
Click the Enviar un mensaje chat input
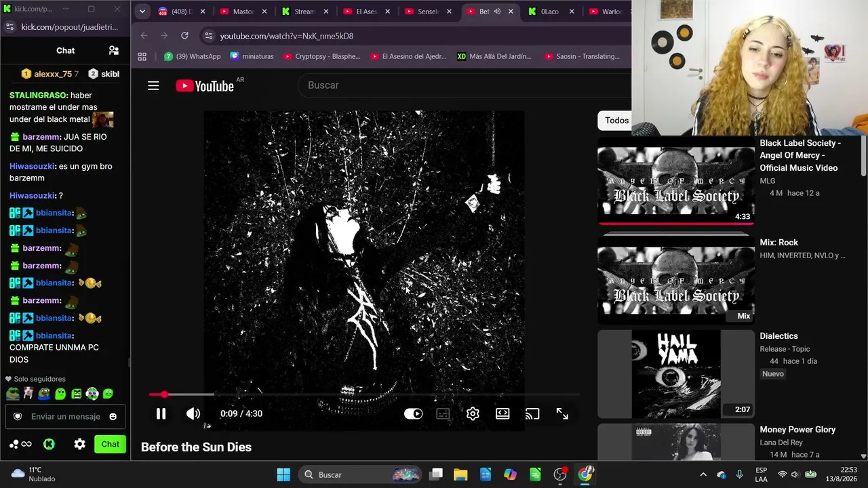click(66, 416)
